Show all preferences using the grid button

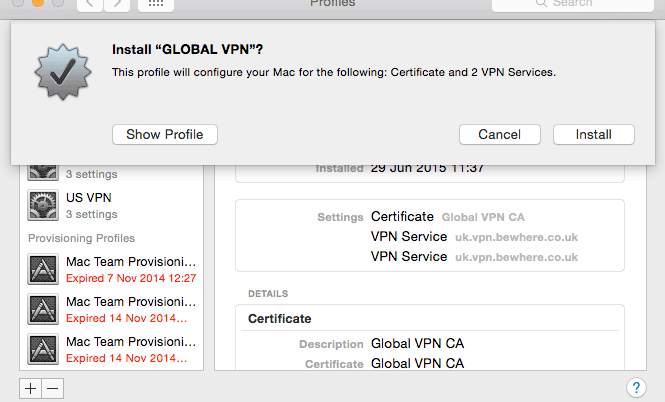(x=157, y=4)
